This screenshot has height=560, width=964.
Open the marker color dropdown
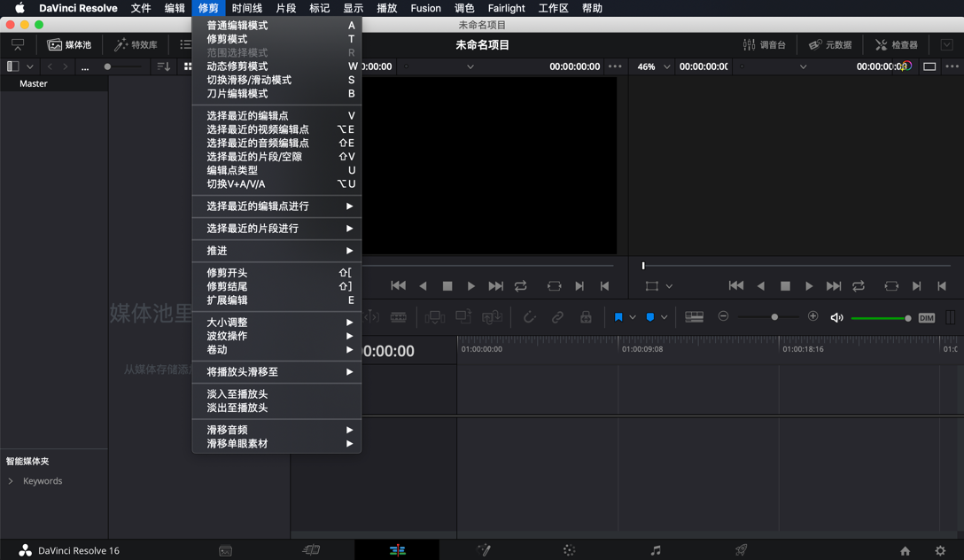pyautogui.click(x=665, y=316)
